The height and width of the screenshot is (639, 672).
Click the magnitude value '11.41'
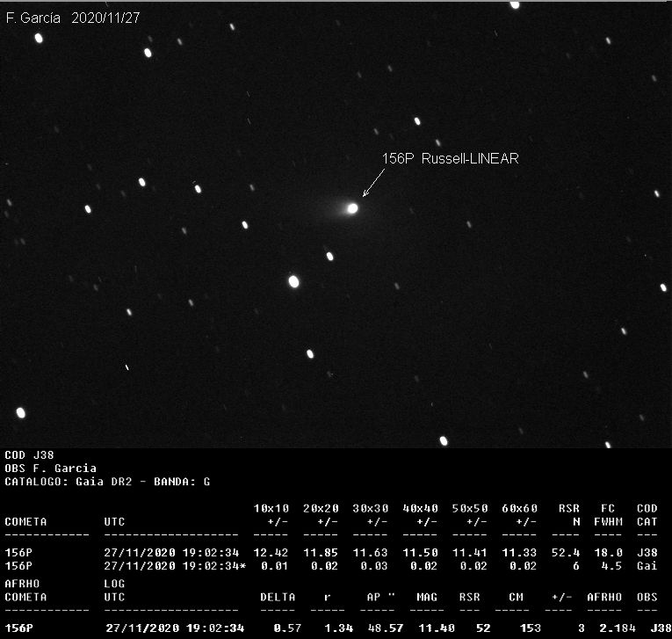tap(470, 553)
